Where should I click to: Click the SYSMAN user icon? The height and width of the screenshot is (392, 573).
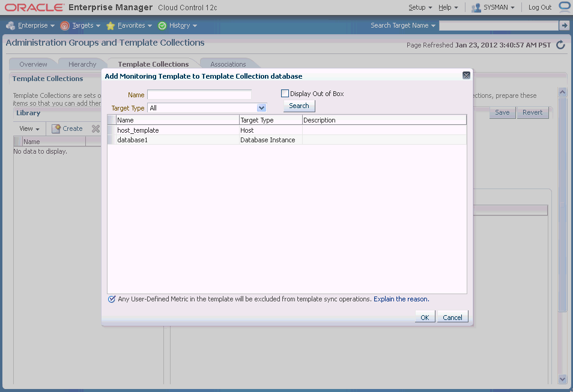tap(476, 8)
